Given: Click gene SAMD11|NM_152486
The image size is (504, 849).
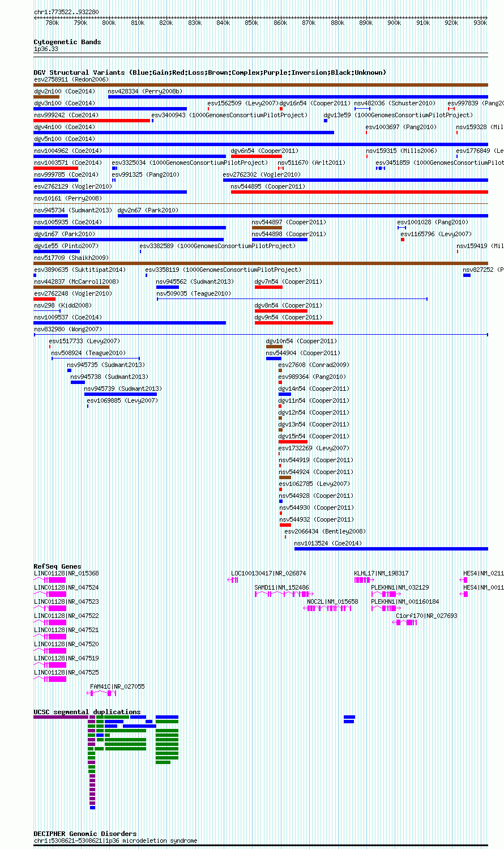Looking at the screenshot, I should coord(282,587).
